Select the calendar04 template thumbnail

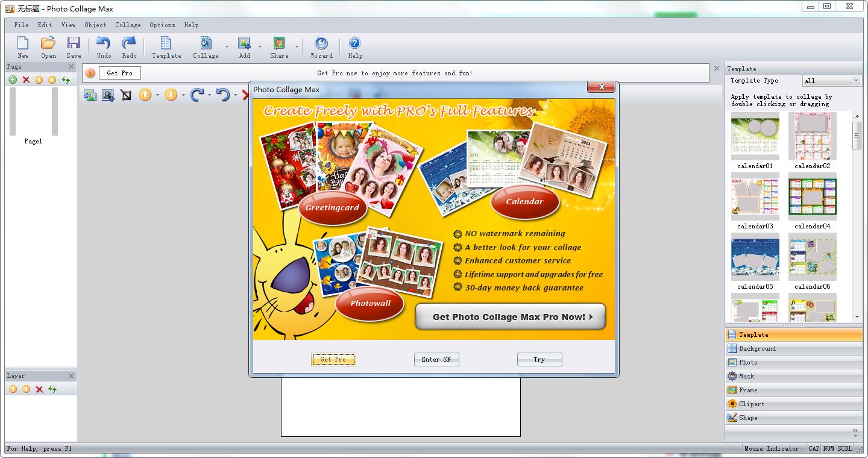813,196
